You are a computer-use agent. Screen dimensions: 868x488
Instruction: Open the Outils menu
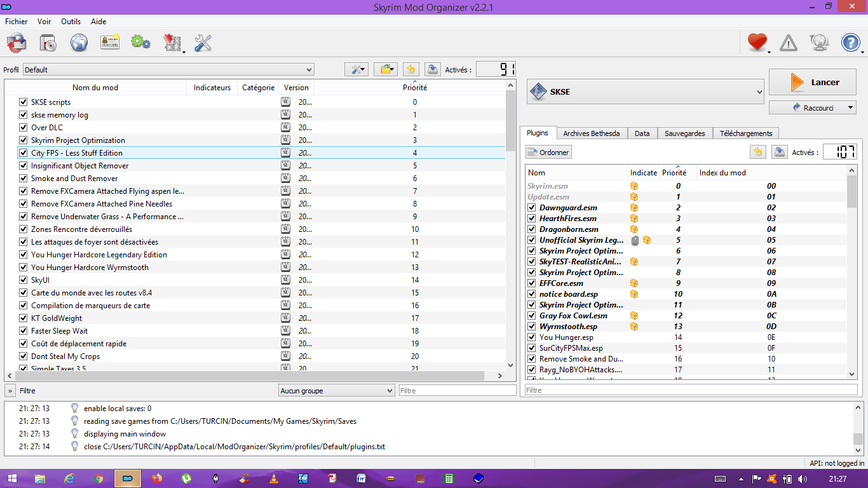(71, 21)
